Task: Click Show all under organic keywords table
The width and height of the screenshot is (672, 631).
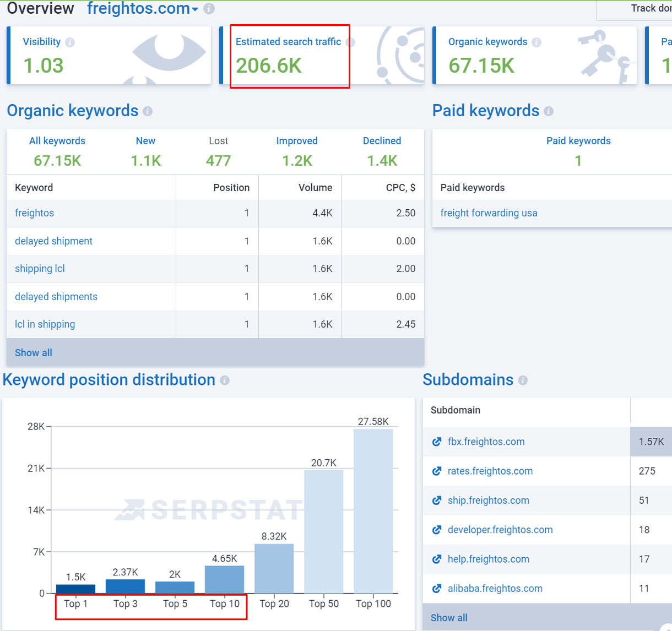Action: (x=34, y=353)
